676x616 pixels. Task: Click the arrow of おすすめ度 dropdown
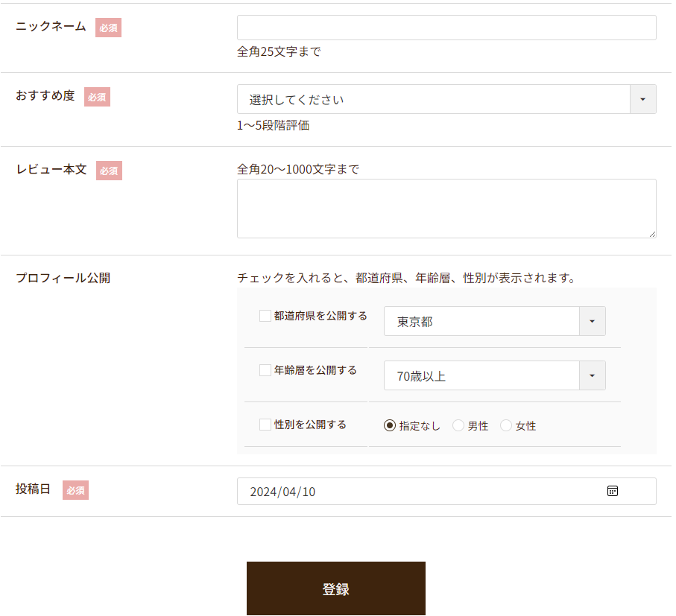[642, 99]
